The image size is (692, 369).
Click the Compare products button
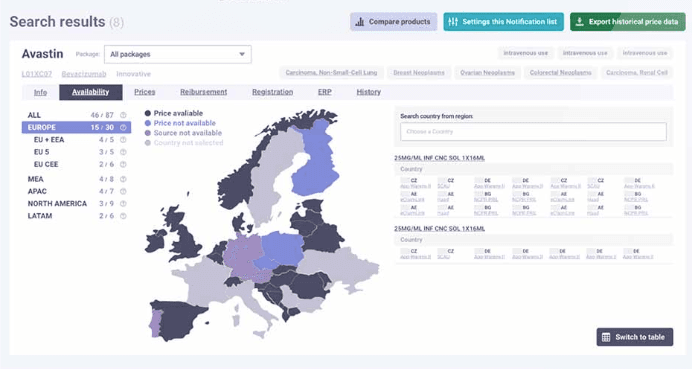(394, 22)
